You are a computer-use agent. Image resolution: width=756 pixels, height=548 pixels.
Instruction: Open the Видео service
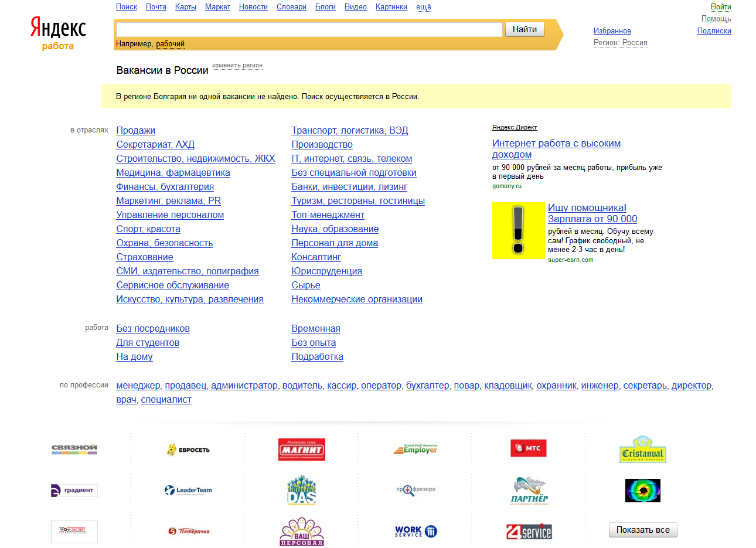pos(356,7)
